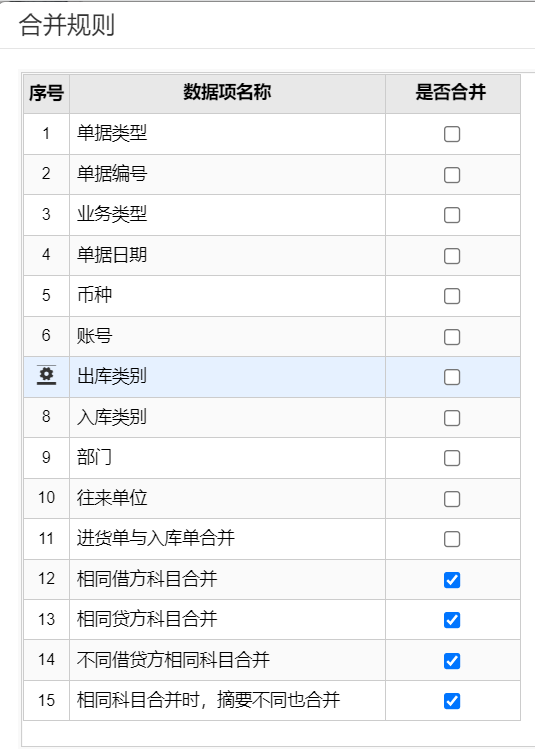Check the 单据类型 merge checkbox
The height and width of the screenshot is (749, 535).
tap(452, 134)
